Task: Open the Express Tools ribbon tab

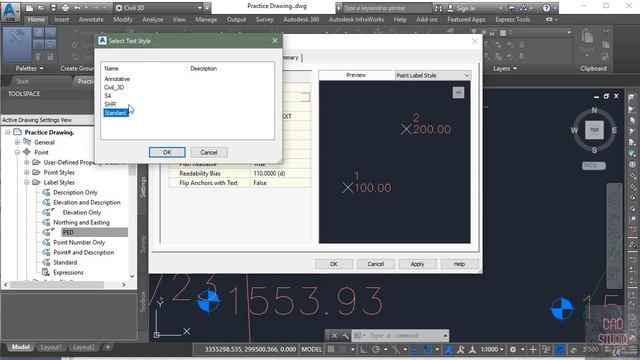Action: [x=513, y=19]
